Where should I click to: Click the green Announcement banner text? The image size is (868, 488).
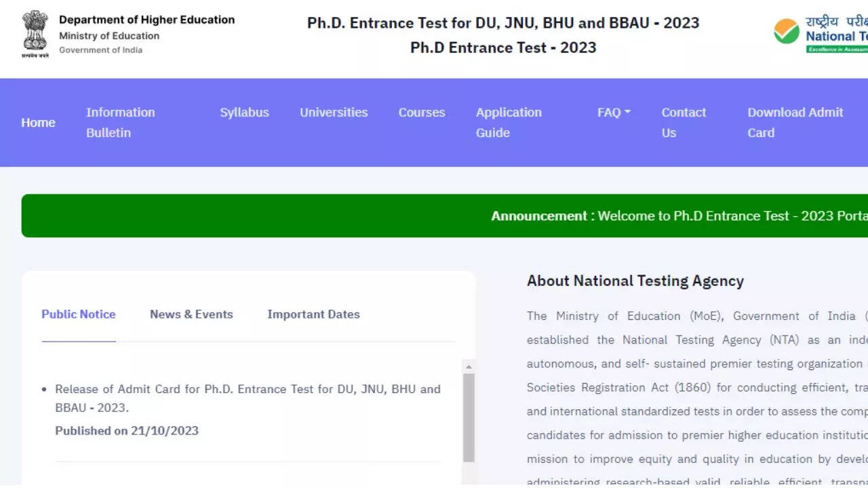pyautogui.click(x=678, y=216)
